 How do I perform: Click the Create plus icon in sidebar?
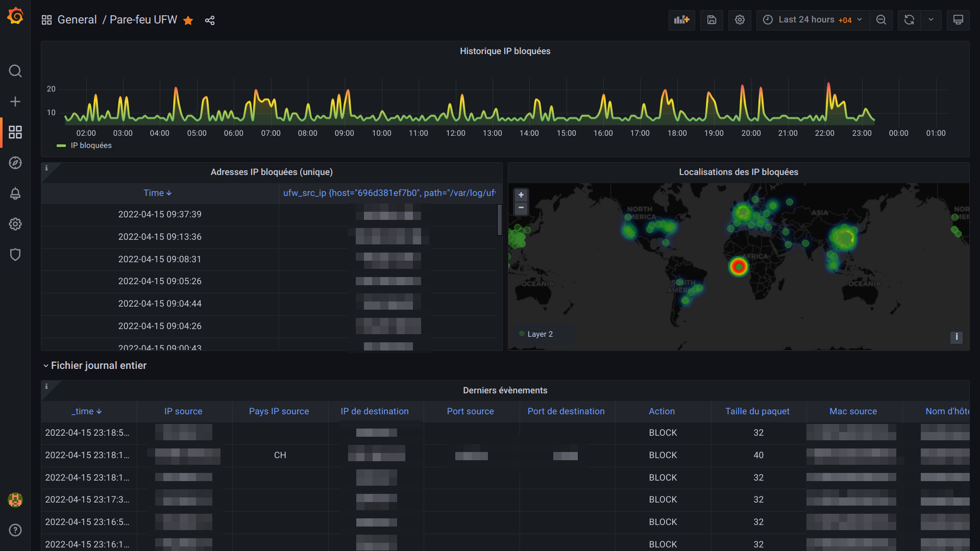point(15,102)
